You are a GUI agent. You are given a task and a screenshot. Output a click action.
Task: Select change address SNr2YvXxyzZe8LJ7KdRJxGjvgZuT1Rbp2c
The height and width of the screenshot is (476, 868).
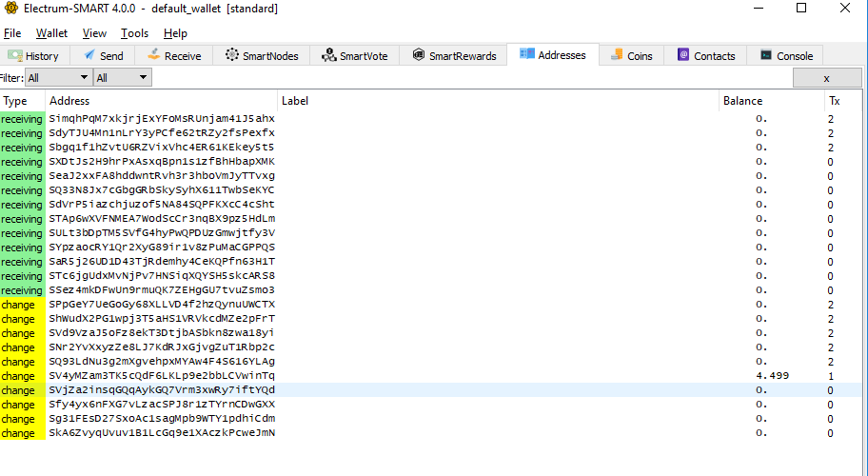(x=162, y=347)
